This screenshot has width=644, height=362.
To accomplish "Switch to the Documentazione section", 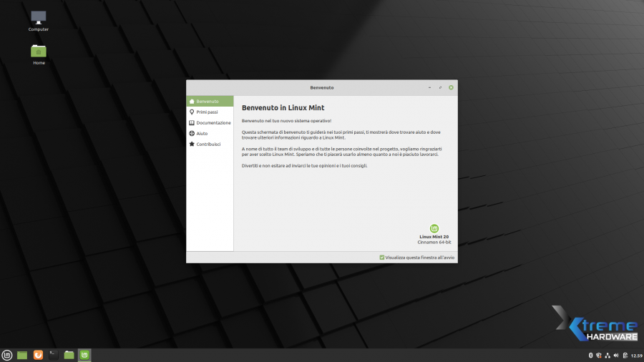I will [x=213, y=123].
